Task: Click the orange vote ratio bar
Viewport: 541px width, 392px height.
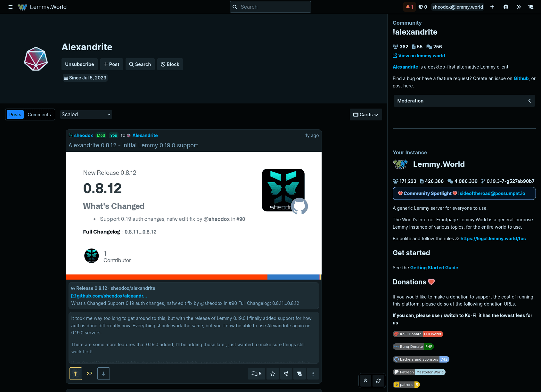Action: click(167, 277)
